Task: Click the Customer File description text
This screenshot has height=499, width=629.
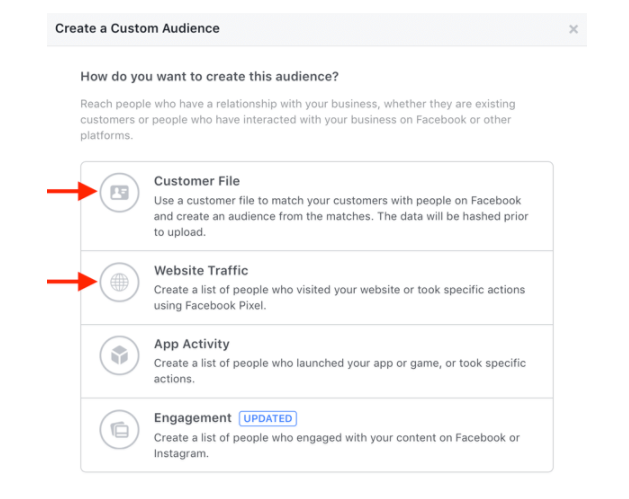Action: point(340,216)
